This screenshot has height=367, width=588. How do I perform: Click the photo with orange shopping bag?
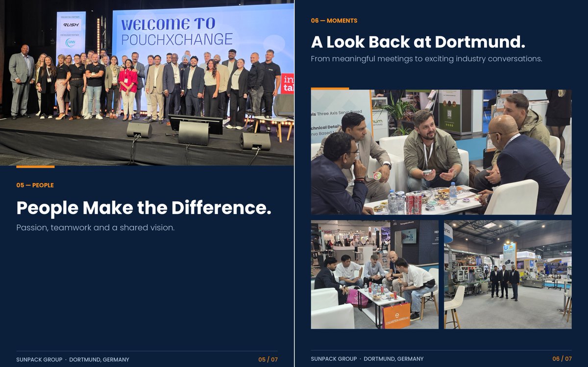tap(375, 274)
